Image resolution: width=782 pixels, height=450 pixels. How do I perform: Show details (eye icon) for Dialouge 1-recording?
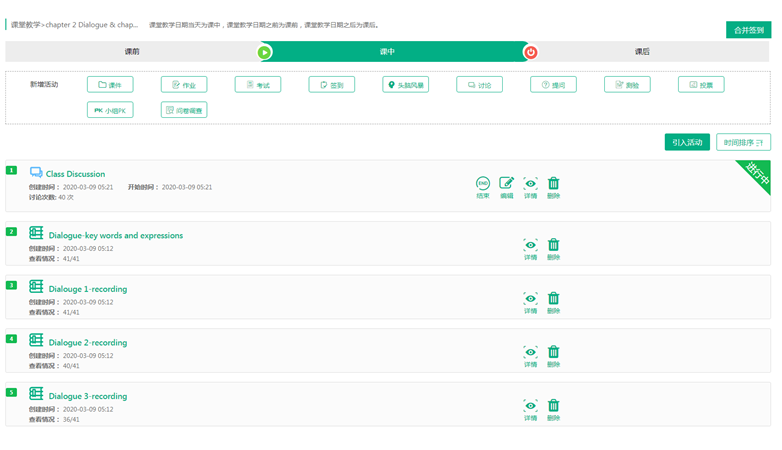pyautogui.click(x=530, y=299)
